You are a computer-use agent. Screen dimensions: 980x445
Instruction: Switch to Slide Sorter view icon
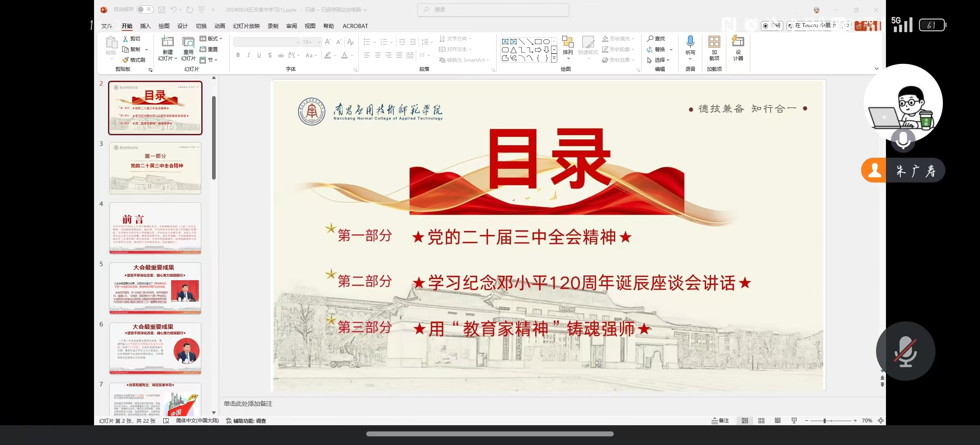tap(761, 421)
